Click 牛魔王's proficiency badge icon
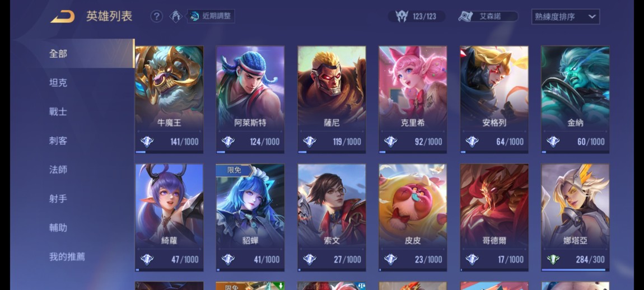The image size is (644, 290). (x=147, y=142)
